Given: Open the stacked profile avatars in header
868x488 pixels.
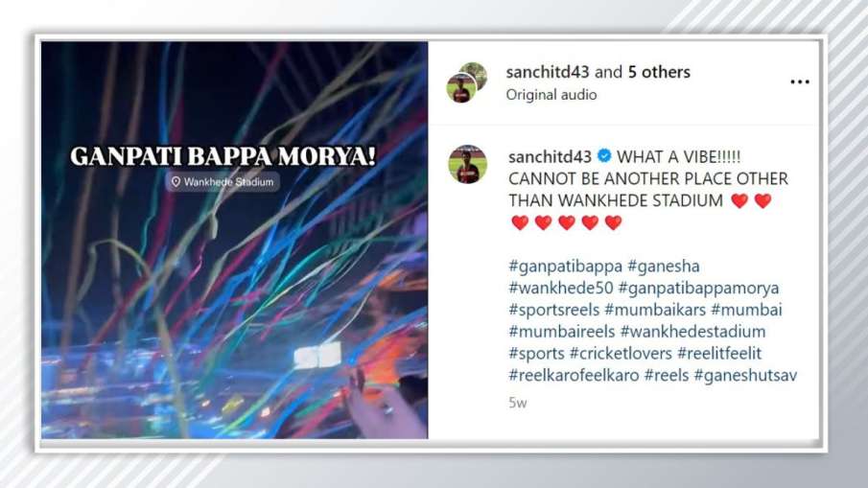Looking at the screenshot, I should coord(467,82).
